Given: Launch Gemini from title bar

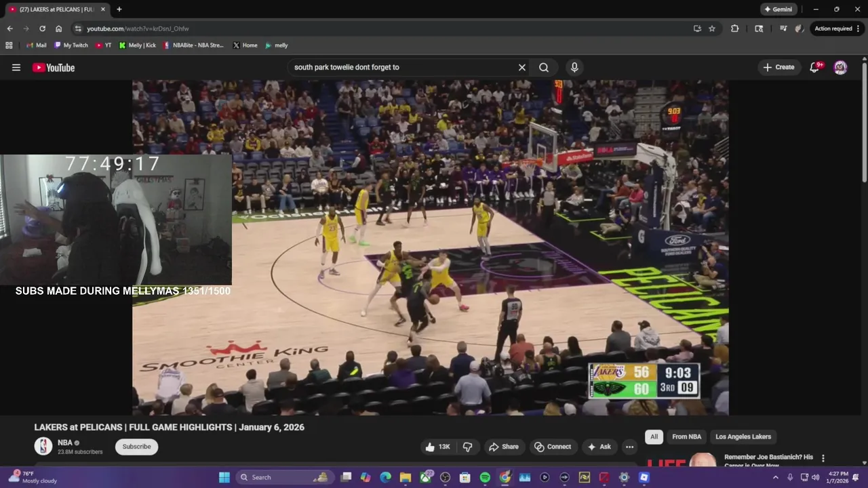Looking at the screenshot, I should pyautogui.click(x=778, y=9).
